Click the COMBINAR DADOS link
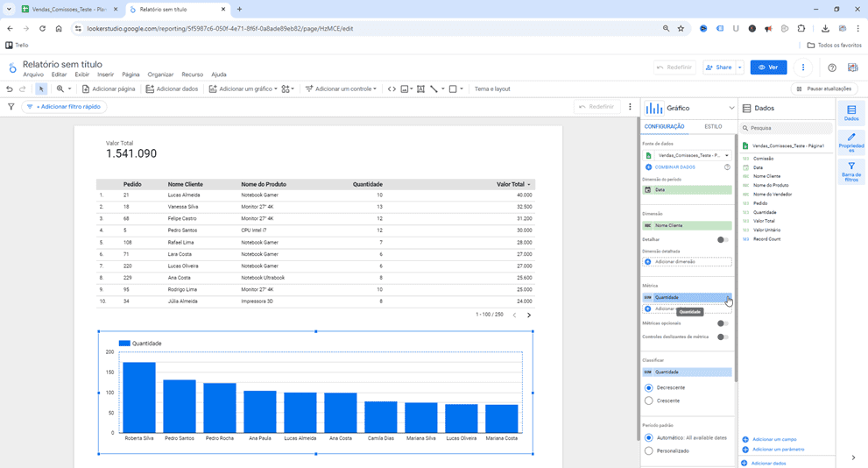The height and width of the screenshot is (468, 868). tap(674, 167)
